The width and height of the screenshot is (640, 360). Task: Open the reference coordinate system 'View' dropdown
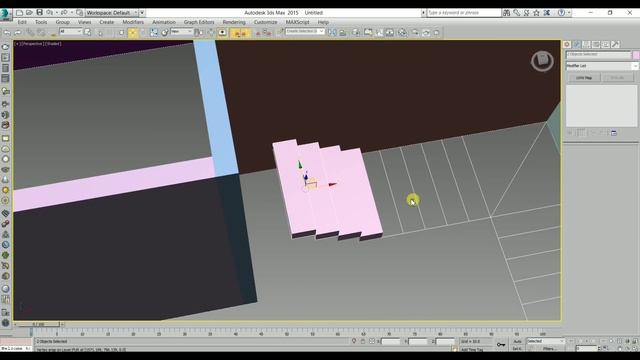pos(181,31)
